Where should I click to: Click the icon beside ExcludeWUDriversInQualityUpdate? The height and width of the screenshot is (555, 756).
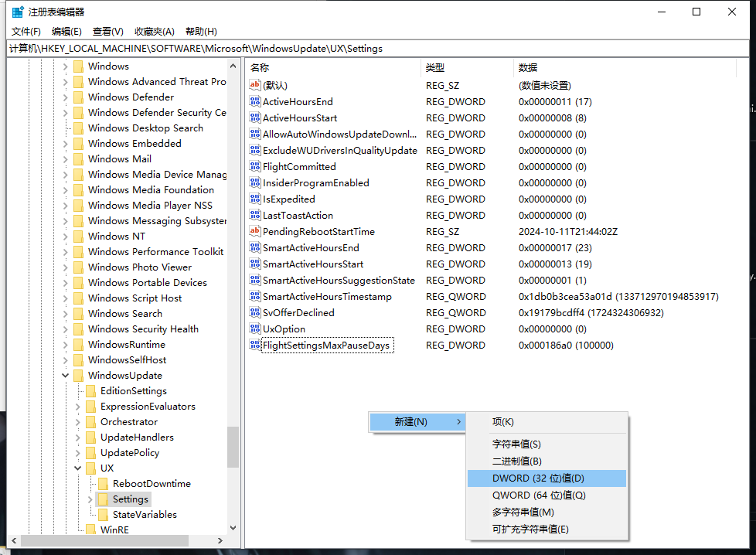point(254,150)
